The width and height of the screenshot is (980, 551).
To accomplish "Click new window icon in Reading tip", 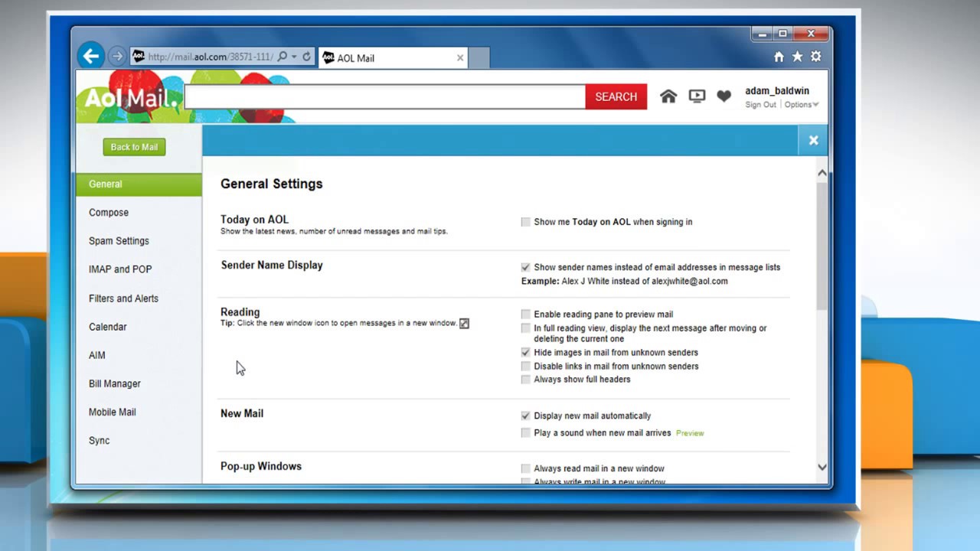I will [464, 324].
